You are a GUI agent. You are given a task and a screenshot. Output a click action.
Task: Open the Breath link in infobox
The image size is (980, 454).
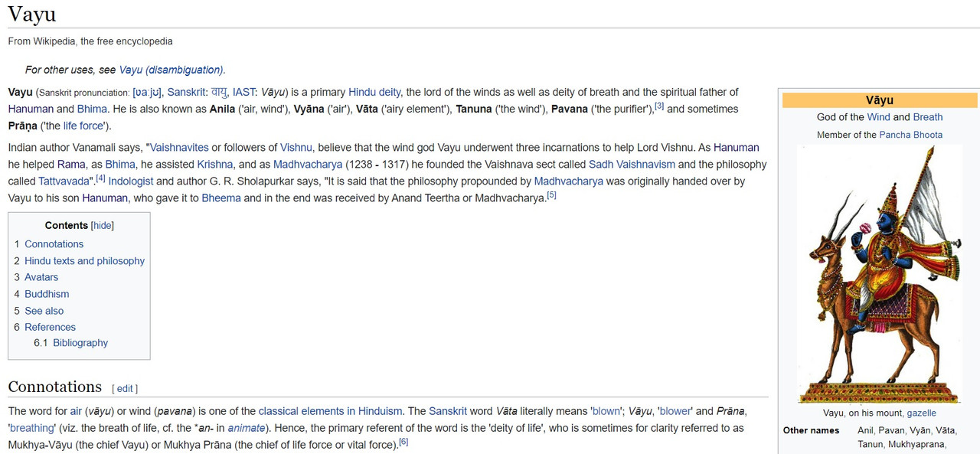click(x=928, y=117)
